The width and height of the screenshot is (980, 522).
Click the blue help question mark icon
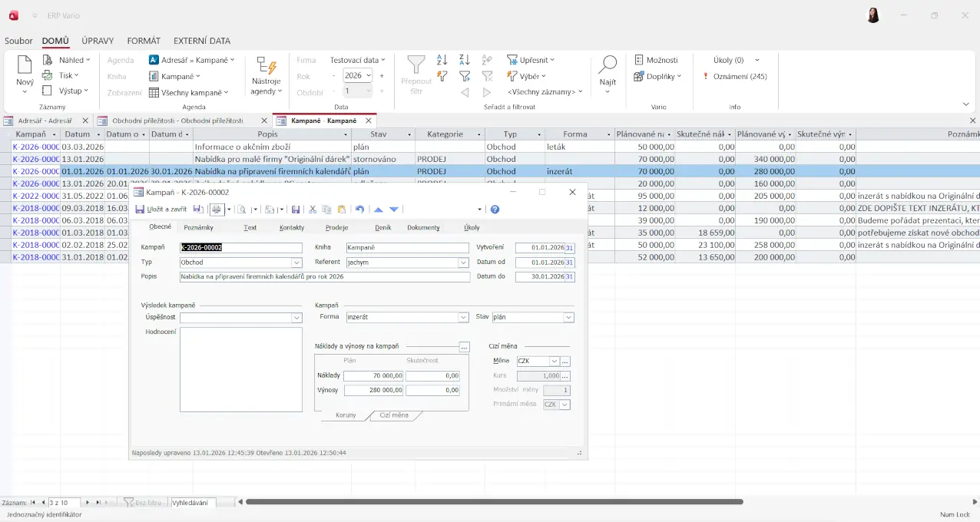pos(495,210)
